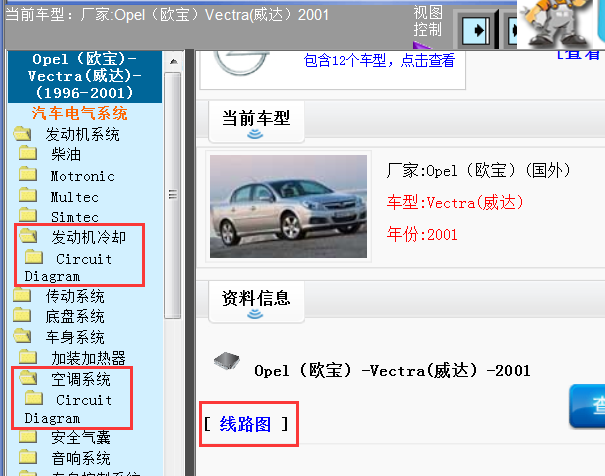Click the Opel Vectra 1996-2001 tree header
The height and width of the screenshot is (476, 605).
pyautogui.click(x=84, y=76)
